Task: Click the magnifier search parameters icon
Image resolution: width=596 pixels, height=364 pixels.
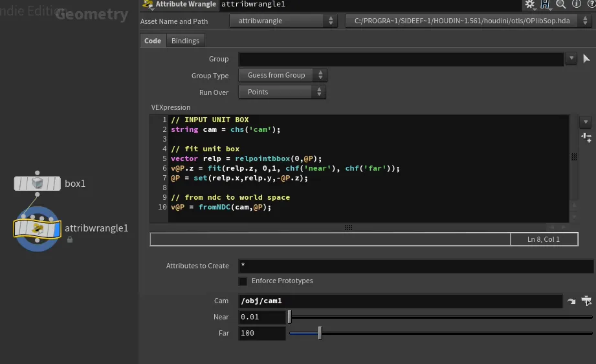Action: tap(561, 5)
